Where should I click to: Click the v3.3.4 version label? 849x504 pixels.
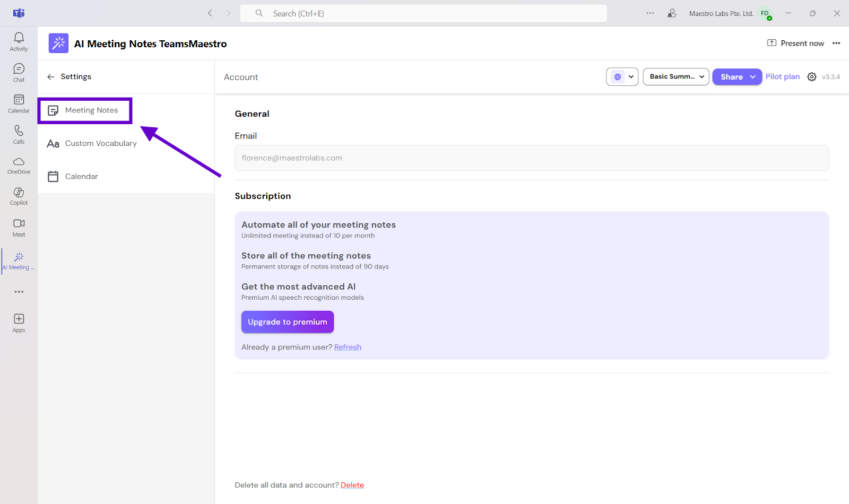831,77
